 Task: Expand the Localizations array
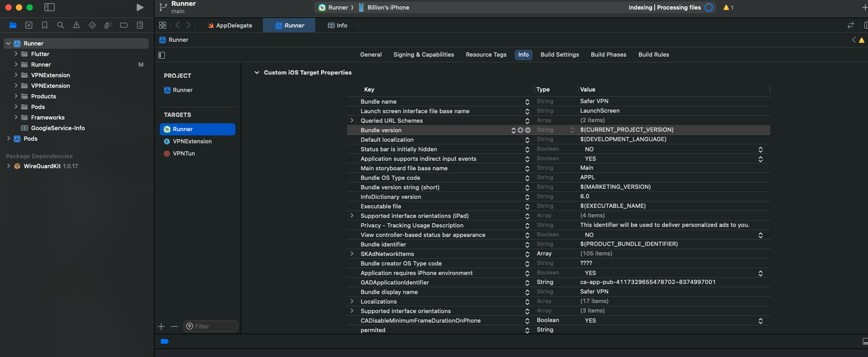[x=352, y=301]
